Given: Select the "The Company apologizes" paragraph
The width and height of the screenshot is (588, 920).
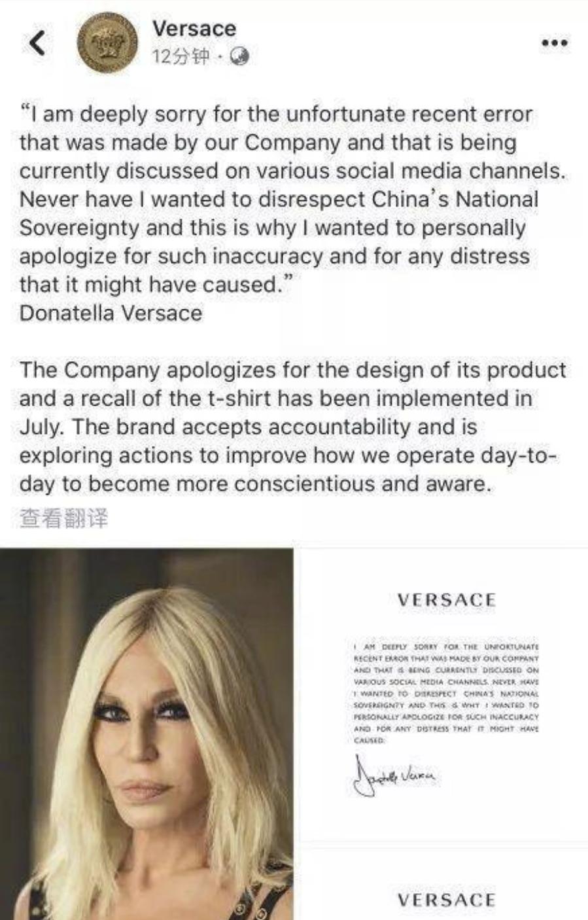Looking at the screenshot, I should [x=292, y=427].
